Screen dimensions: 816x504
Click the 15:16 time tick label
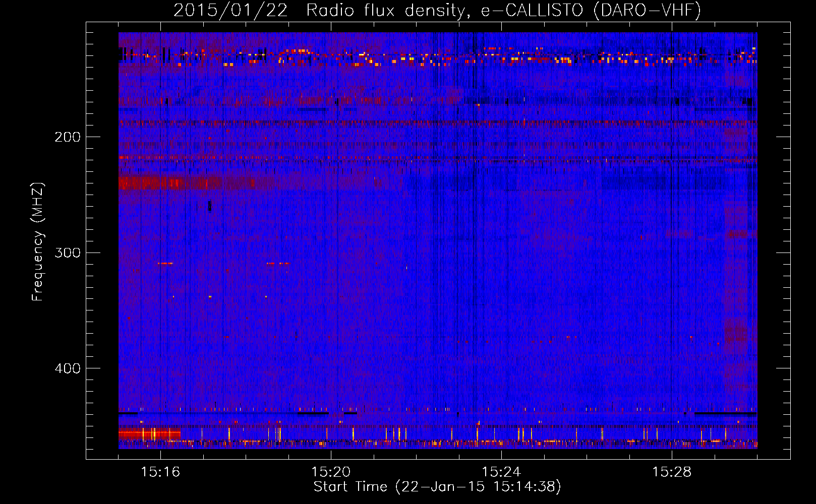[x=160, y=472]
